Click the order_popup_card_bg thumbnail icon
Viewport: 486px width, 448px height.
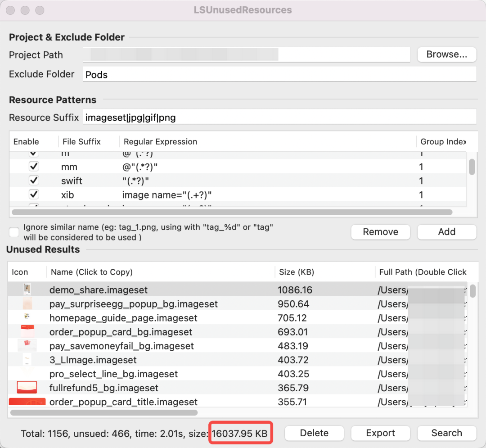point(27,332)
